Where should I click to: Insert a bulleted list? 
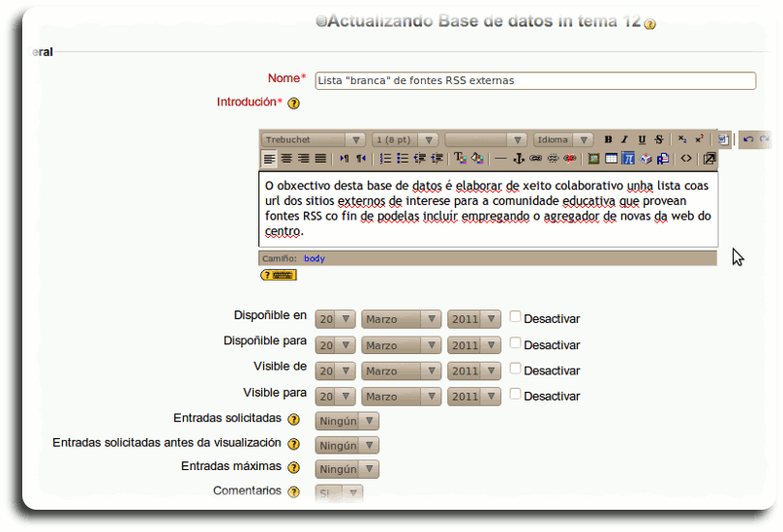(403, 159)
